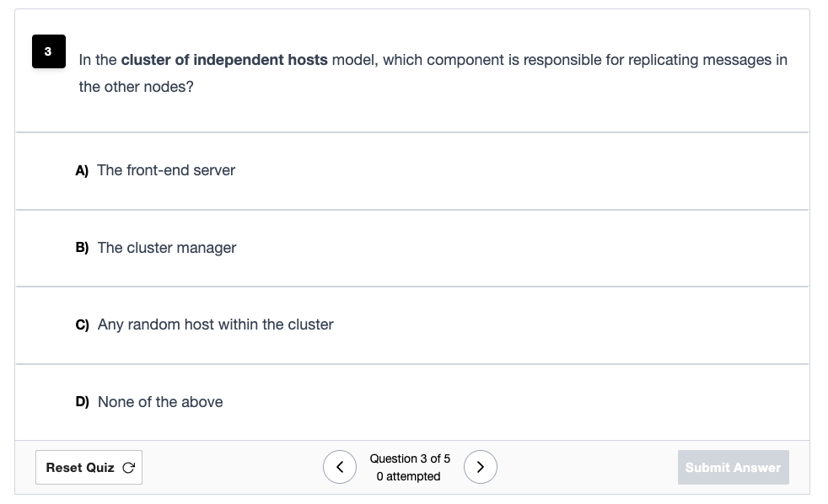Select answer "None of the above"

pyautogui.click(x=411, y=402)
